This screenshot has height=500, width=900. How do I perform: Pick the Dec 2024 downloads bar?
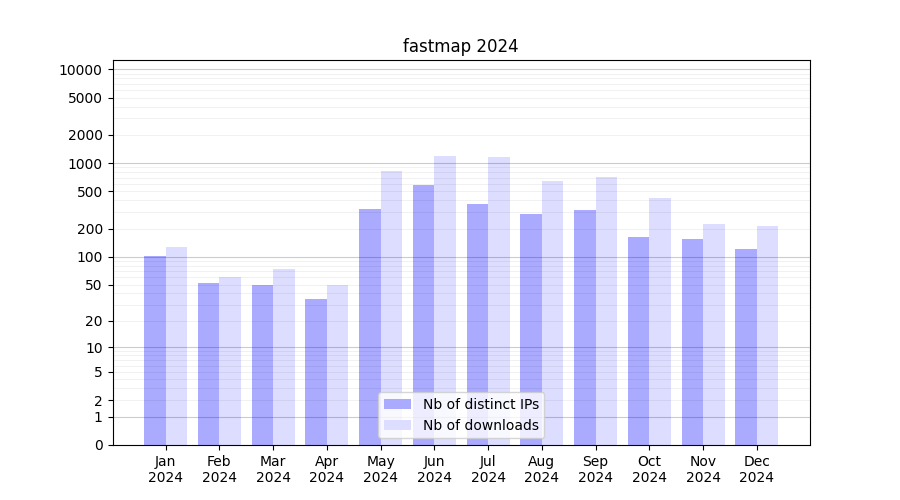coord(767,335)
